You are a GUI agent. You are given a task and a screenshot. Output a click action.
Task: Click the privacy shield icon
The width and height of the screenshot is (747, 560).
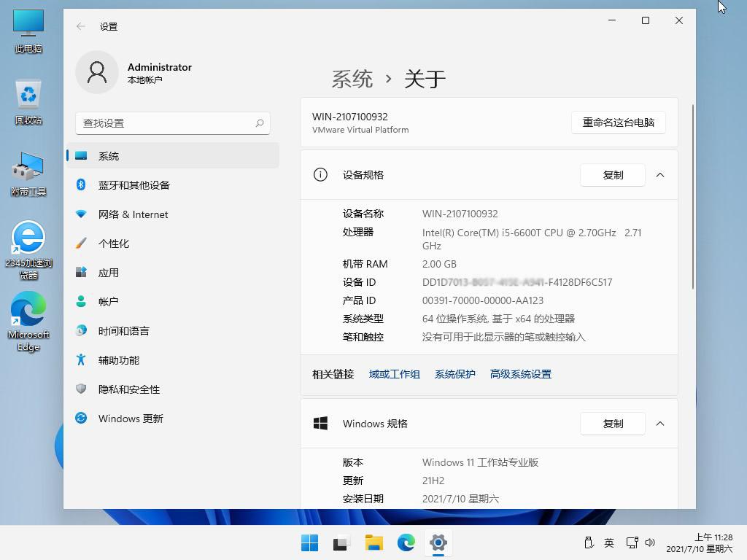tap(81, 389)
